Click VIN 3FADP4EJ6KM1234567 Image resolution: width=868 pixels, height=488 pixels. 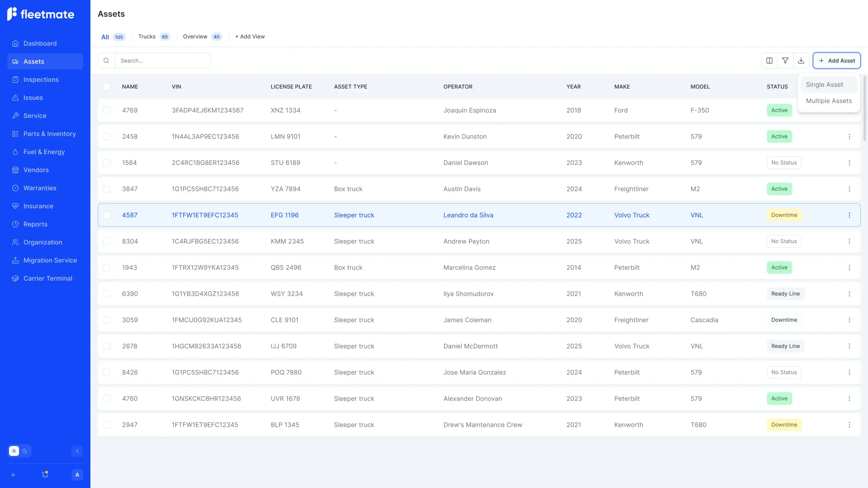pos(208,110)
